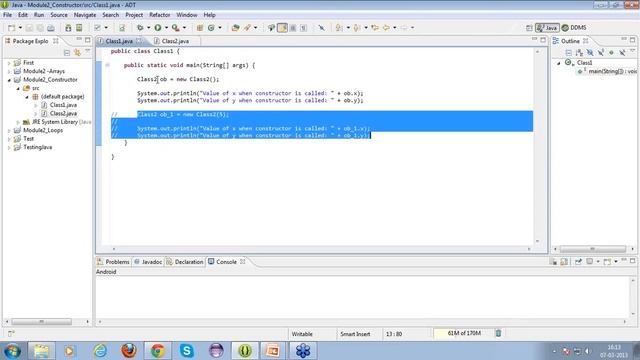This screenshot has height=360, width=640.
Task: Click the Sort icon in Outline panel
Action: (579, 53)
